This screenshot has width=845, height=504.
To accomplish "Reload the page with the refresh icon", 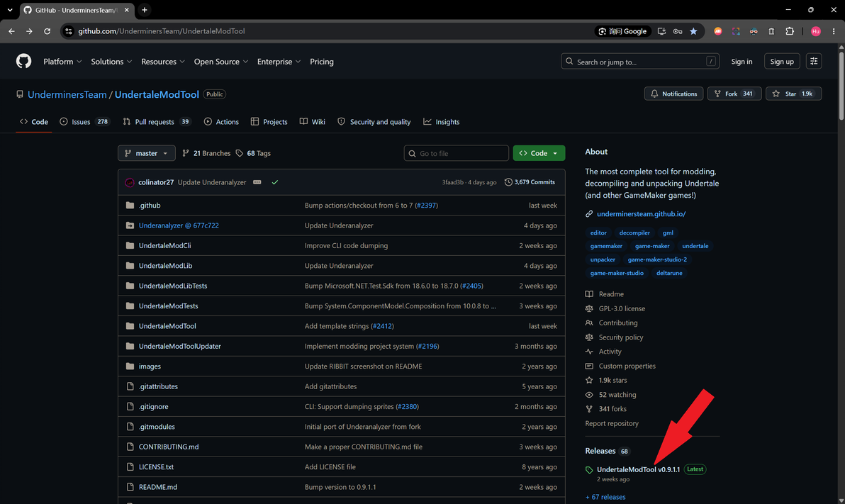I will click(x=47, y=31).
